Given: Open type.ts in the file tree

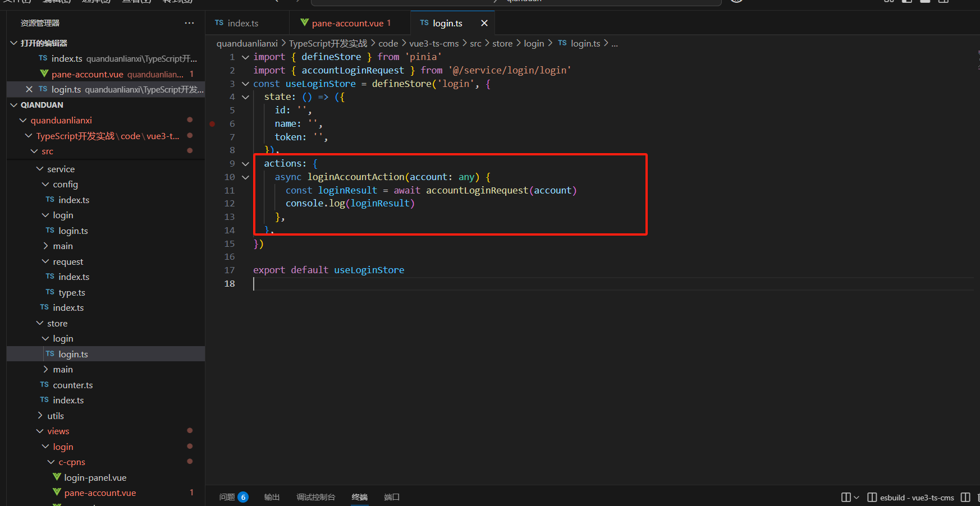Looking at the screenshot, I should pos(72,293).
